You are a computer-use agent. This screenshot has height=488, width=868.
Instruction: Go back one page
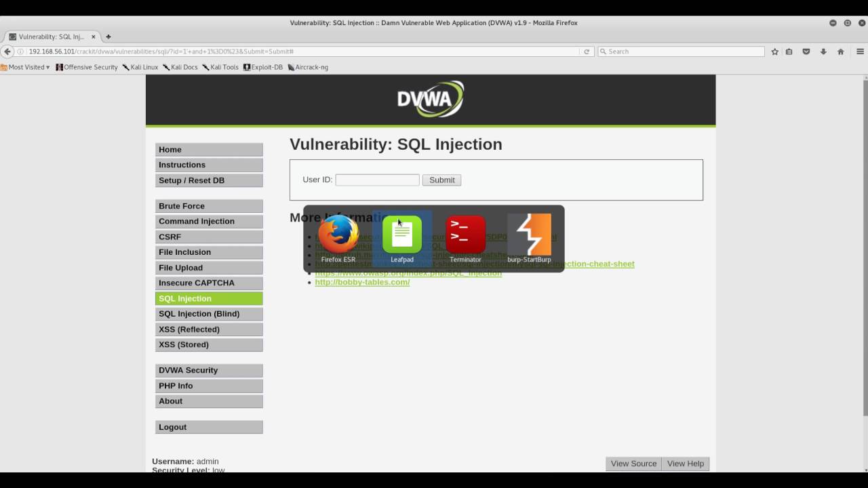pos(7,52)
